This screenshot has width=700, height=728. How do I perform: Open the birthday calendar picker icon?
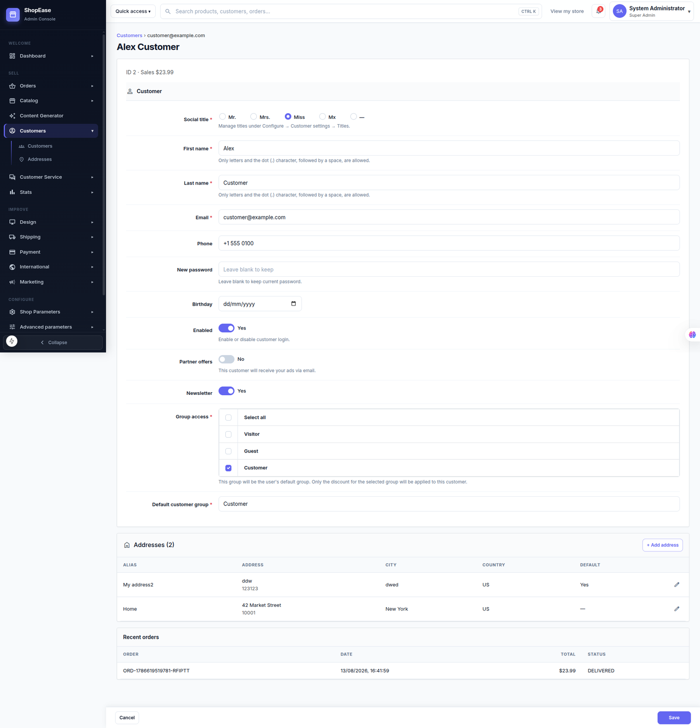coord(294,304)
